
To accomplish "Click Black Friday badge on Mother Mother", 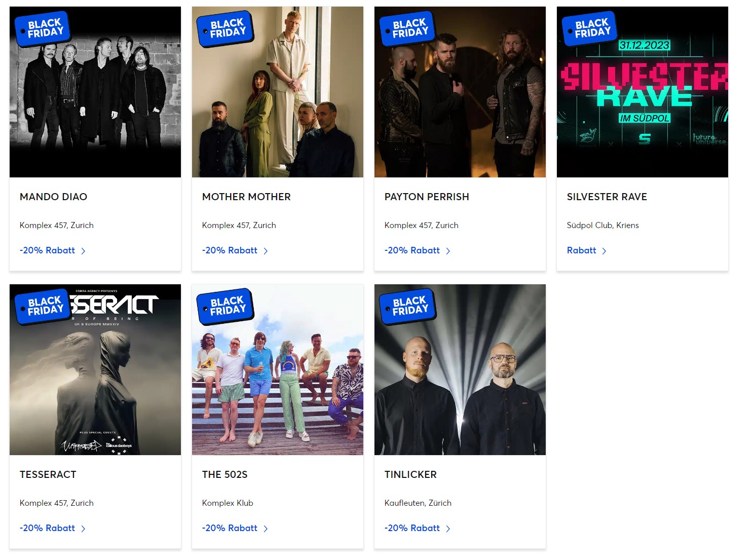I will pyautogui.click(x=225, y=28).
